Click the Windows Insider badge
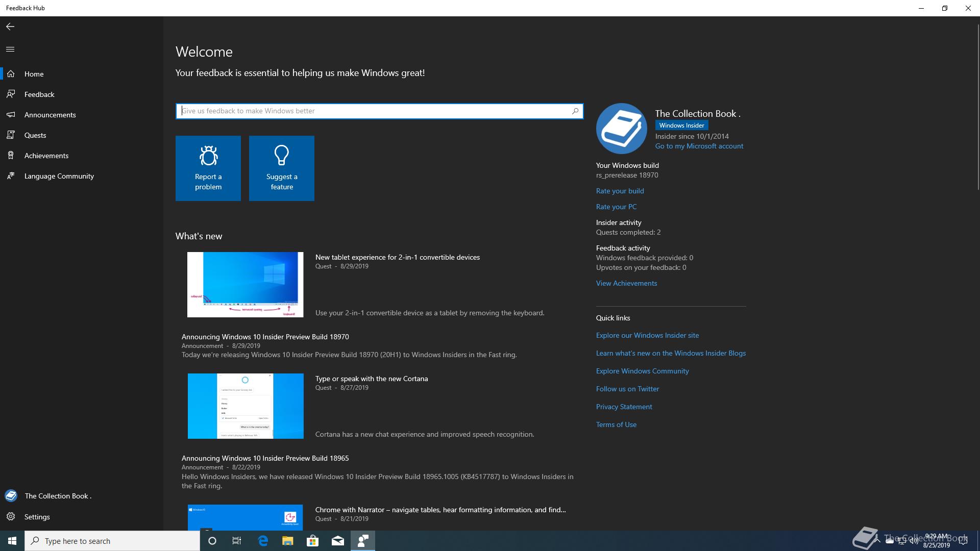Image resolution: width=980 pixels, height=551 pixels. [x=682, y=126]
